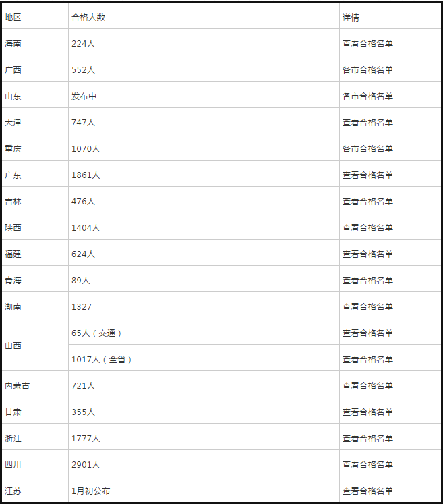Click 查看合格名单 for 浙江
The image size is (443, 504).
[x=367, y=439]
